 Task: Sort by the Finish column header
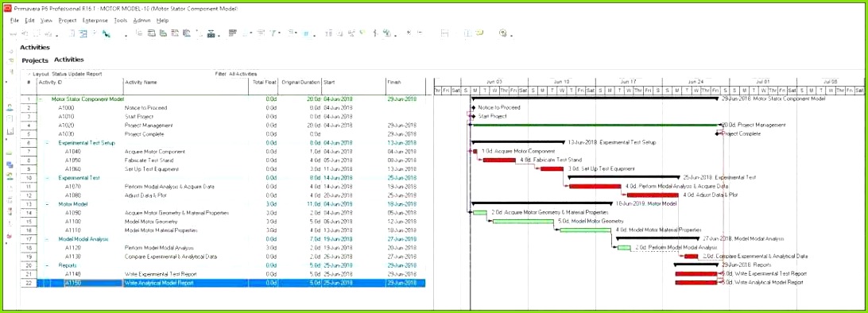coord(405,83)
